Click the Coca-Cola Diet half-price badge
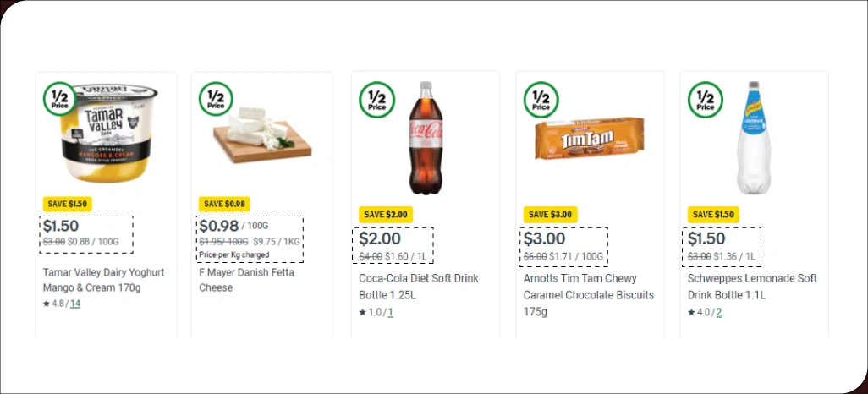Viewport: 868px width, 394px height. pos(376,100)
